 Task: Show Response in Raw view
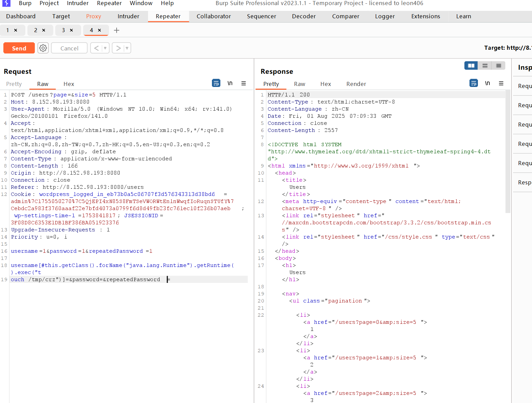[x=299, y=84]
